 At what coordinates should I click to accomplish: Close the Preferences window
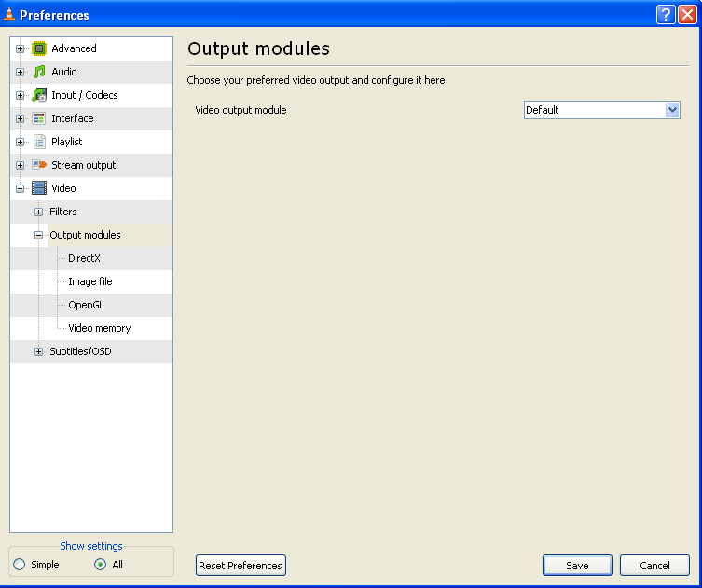[687, 15]
